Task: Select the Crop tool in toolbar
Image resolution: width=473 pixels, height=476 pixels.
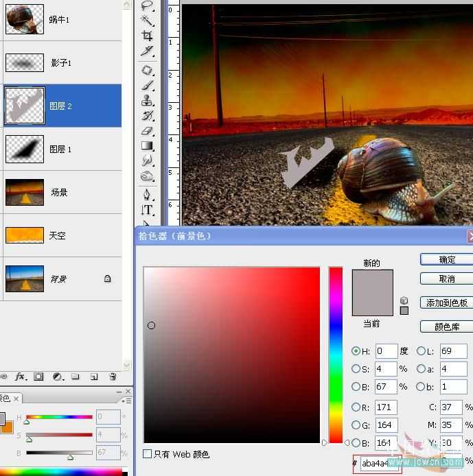Action: [x=148, y=36]
